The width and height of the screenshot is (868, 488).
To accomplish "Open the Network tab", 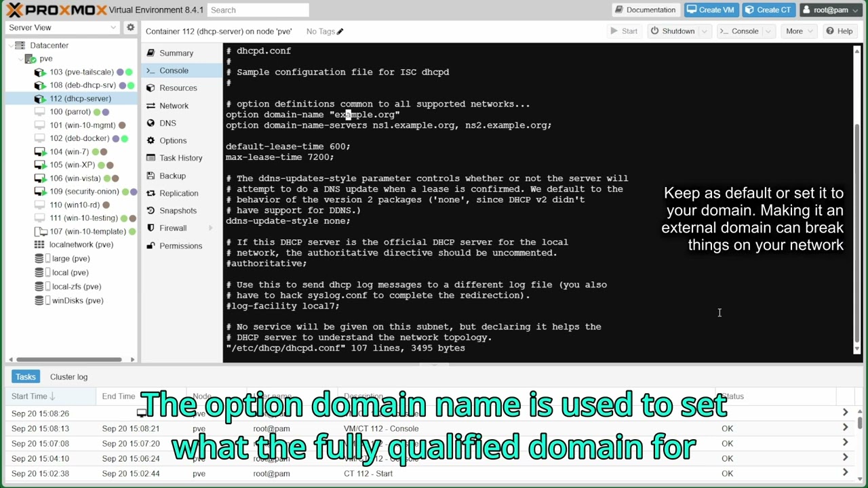I will pyautogui.click(x=174, y=106).
